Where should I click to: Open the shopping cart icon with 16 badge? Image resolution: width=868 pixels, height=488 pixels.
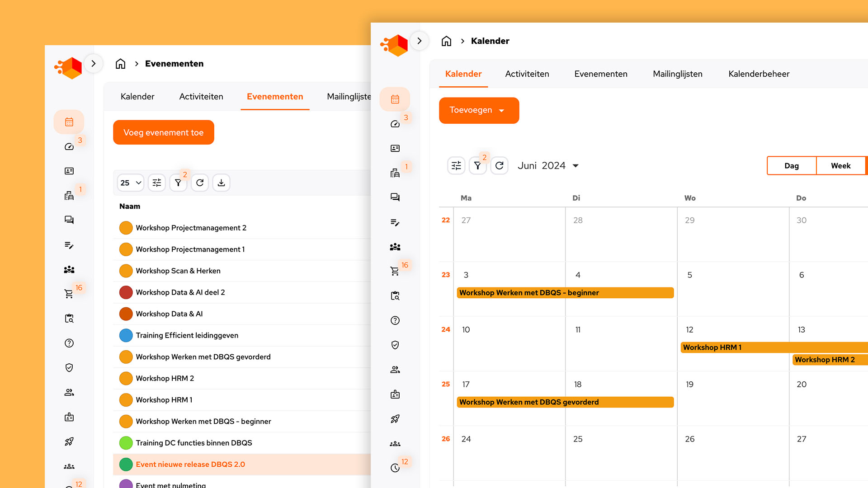[x=395, y=270]
